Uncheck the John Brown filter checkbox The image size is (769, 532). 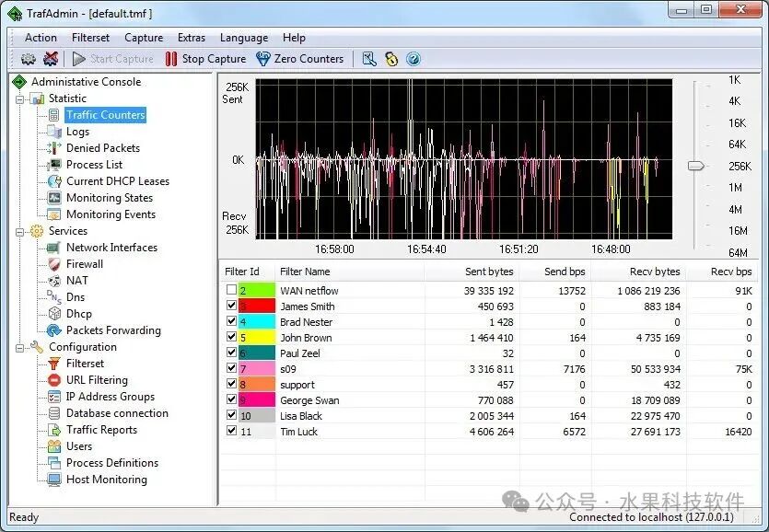(231, 338)
